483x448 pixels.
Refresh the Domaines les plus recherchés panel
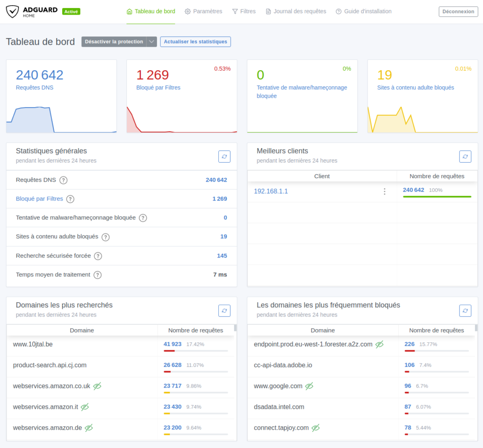click(225, 311)
